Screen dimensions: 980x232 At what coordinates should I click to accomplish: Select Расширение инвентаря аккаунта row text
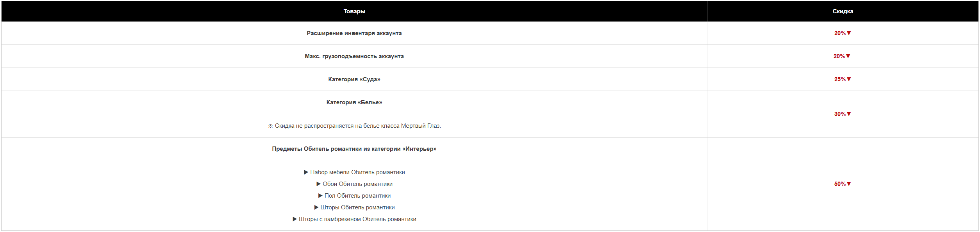click(x=354, y=33)
